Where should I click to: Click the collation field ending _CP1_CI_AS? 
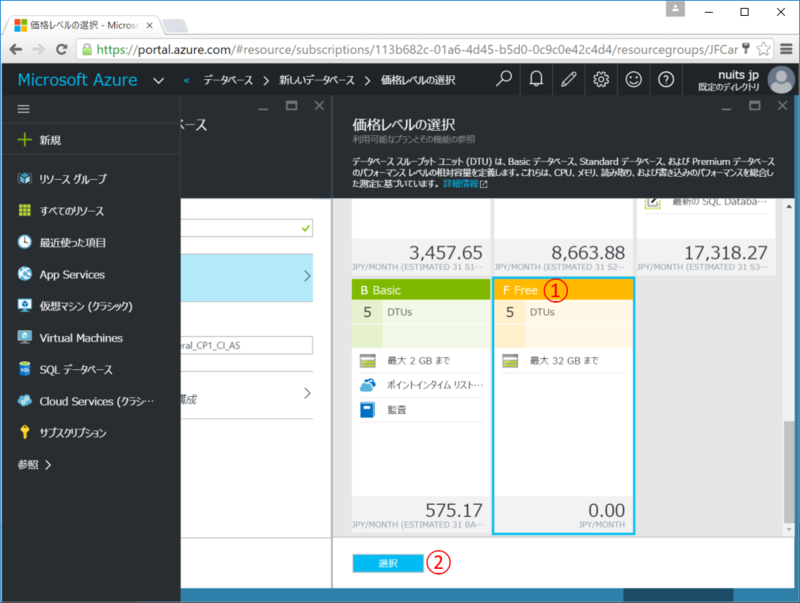[247, 345]
